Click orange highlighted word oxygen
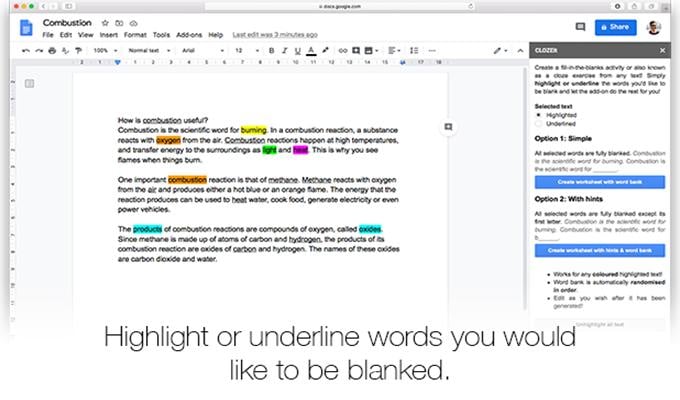Viewport: 680px width, 400px height. (x=168, y=140)
